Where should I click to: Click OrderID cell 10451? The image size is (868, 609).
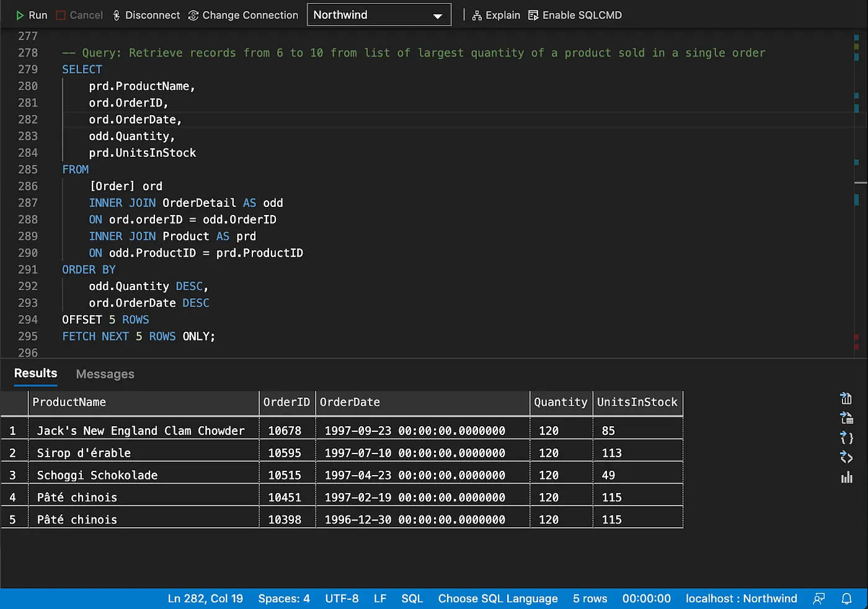[287, 497]
